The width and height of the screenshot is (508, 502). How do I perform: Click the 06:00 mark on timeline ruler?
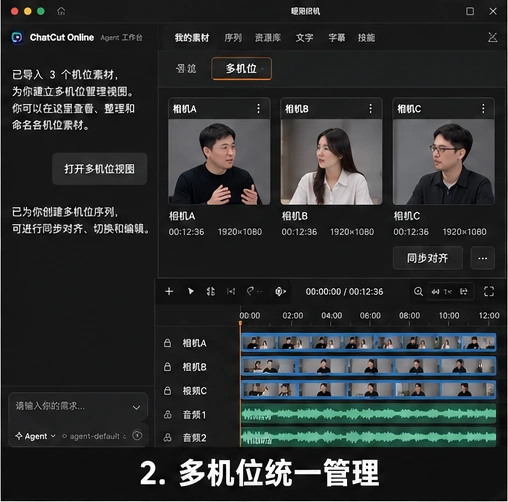click(370, 315)
